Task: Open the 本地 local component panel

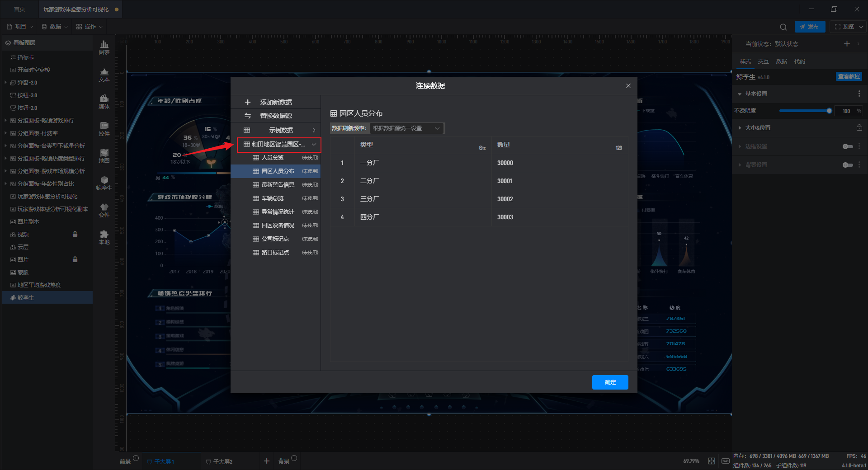Action: click(104, 238)
